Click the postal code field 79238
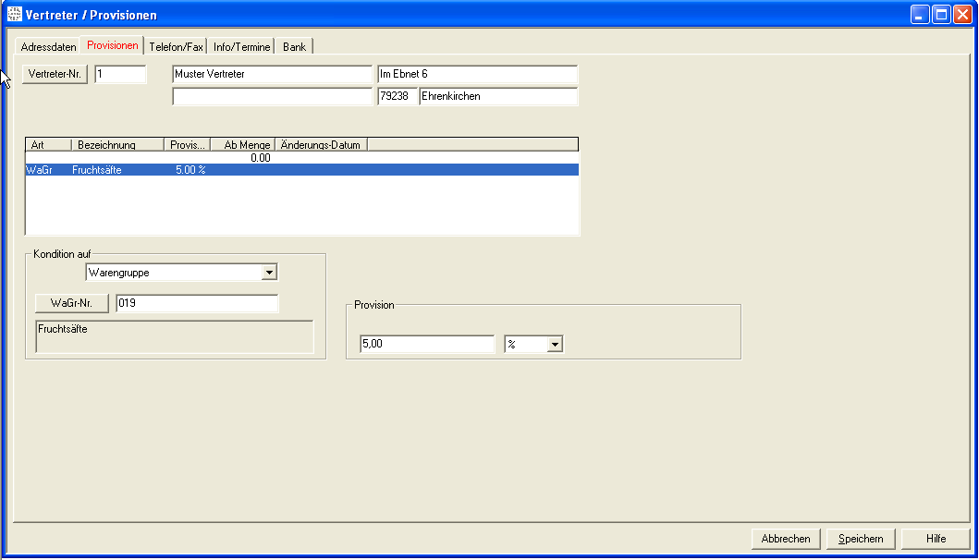Screen dimensions: 979x560 click(x=398, y=96)
